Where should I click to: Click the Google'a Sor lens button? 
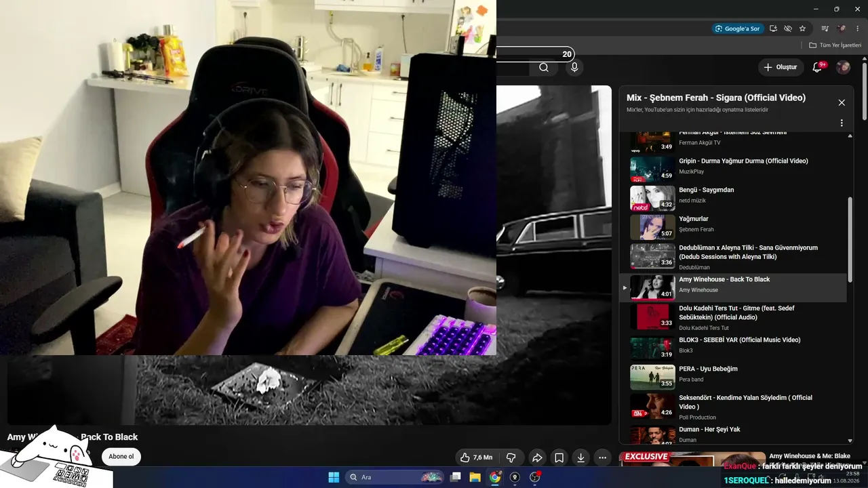738,28
